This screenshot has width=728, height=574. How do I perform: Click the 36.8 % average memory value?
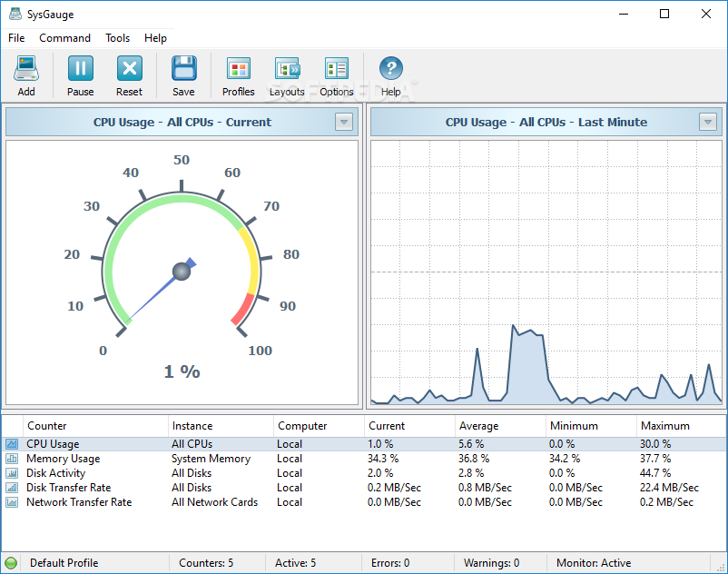[474, 459]
